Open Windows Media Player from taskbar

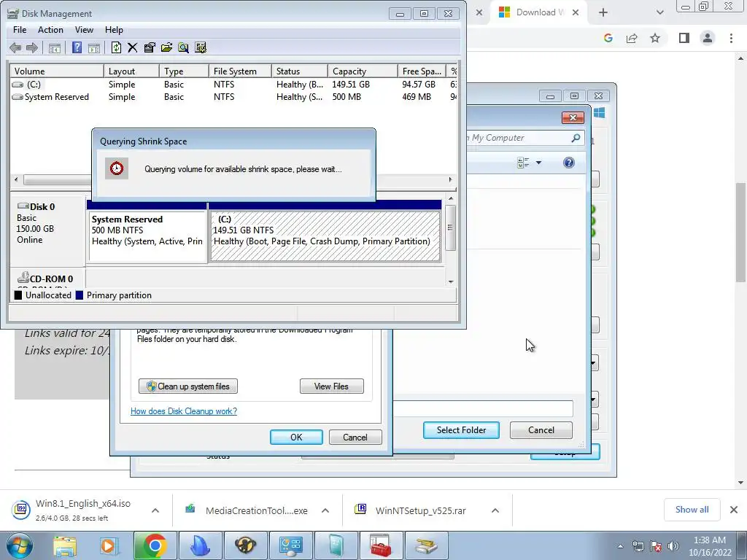click(x=109, y=545)
